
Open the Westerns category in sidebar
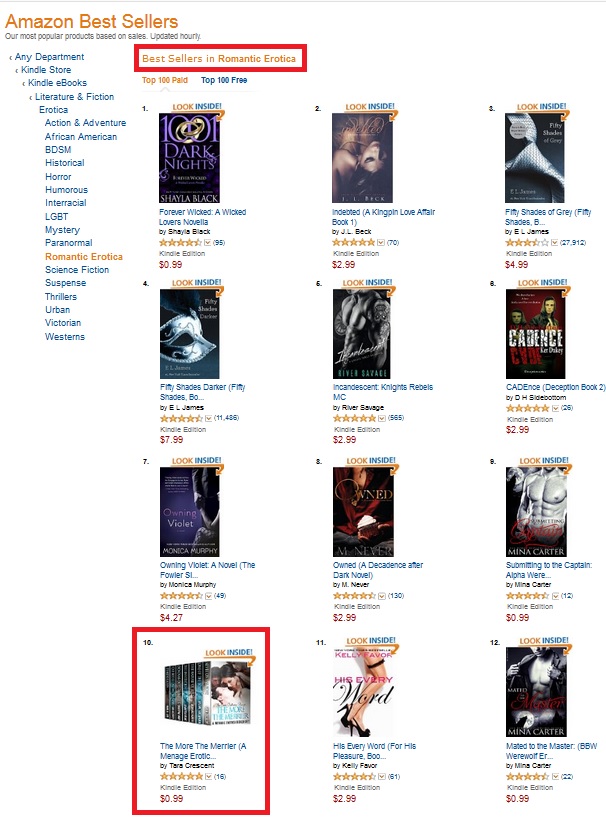pyautogui.click(x=65, y=337)
